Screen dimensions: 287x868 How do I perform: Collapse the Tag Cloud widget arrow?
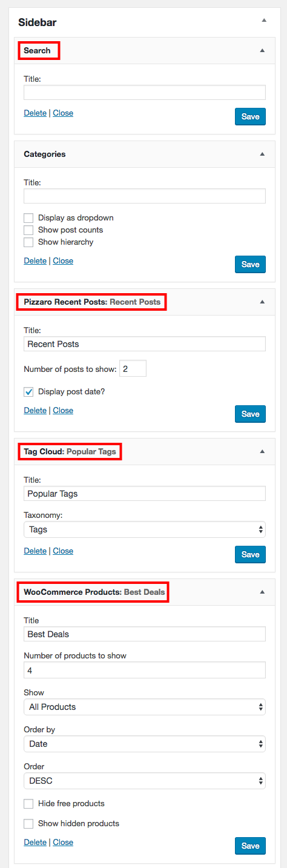(x=262, y=451)
